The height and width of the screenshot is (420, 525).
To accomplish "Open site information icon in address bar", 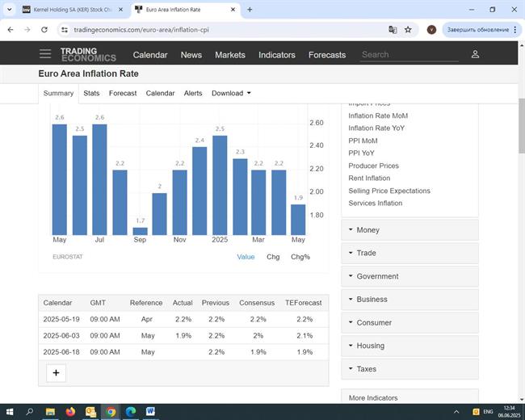I will point(65,30).
